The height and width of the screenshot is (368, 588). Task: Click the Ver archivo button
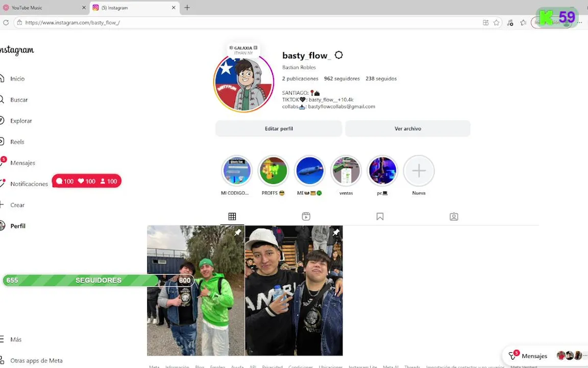coord(408,128)
